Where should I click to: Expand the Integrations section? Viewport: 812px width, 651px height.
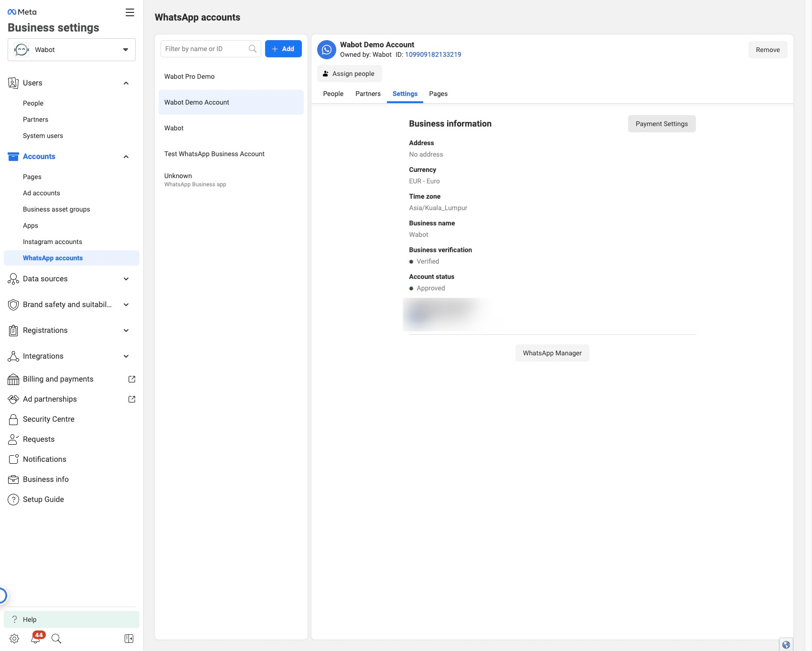(x=126, y=356)
